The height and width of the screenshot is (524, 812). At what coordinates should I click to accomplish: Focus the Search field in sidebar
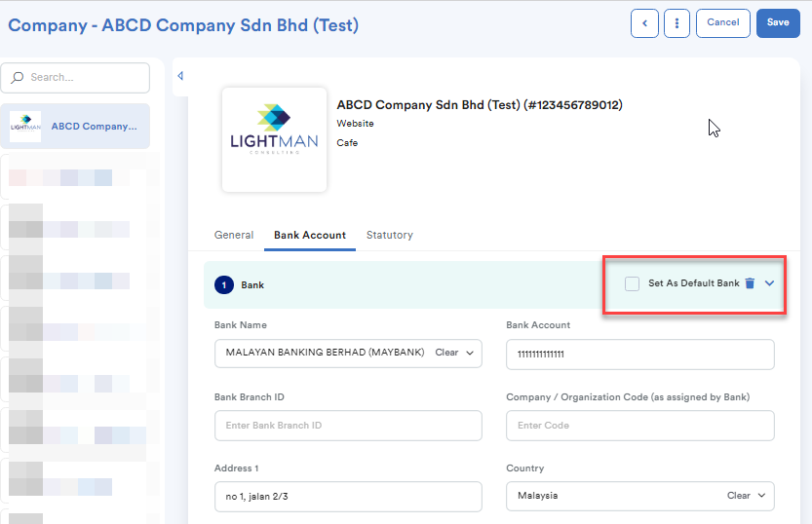(76, 78)
